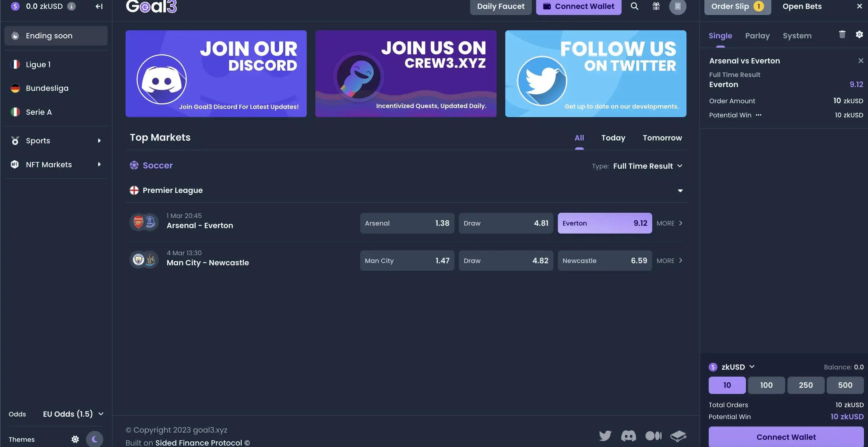Click Connect Wallet in order slip
Image resolution: width=868 pixels, height=447 pixels.
786,437
